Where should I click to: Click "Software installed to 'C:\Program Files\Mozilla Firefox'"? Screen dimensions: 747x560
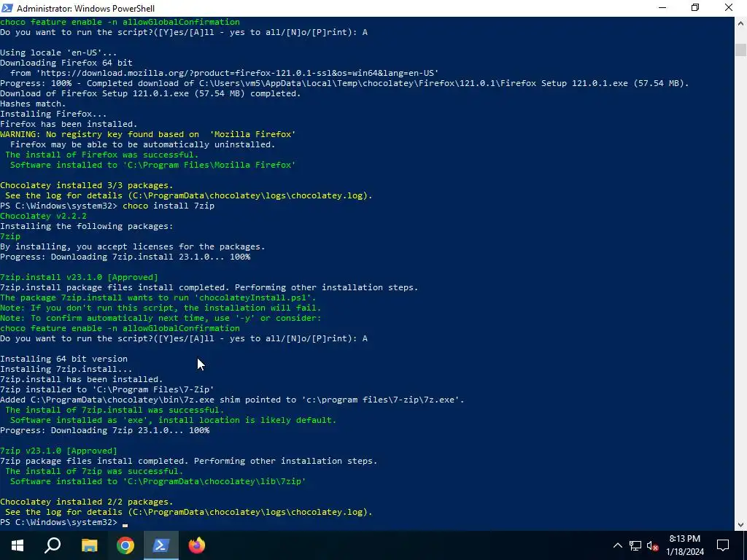[153, 165]
